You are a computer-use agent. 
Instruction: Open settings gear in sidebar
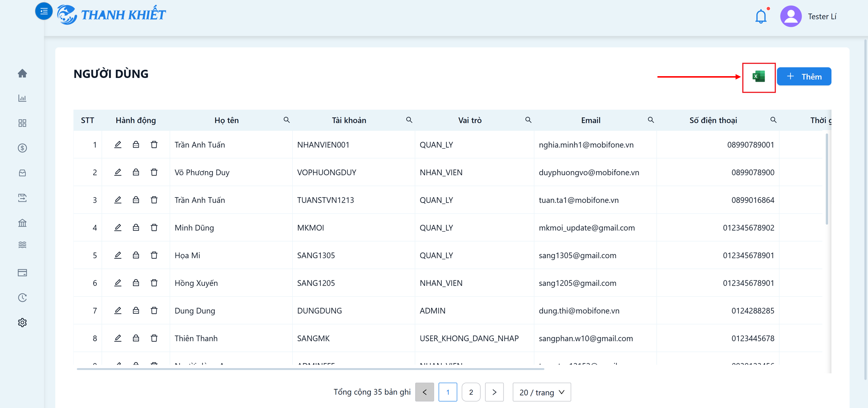pos(23,322)
